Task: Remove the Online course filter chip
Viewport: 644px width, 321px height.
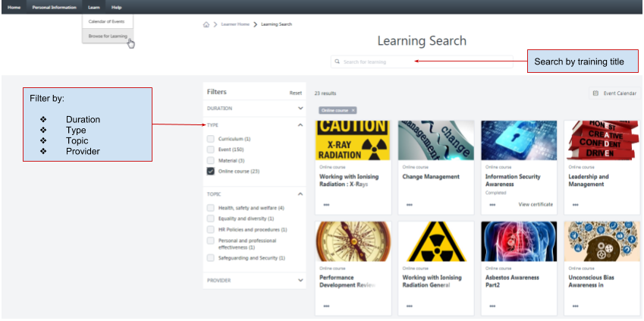Action: pos(353,110)
